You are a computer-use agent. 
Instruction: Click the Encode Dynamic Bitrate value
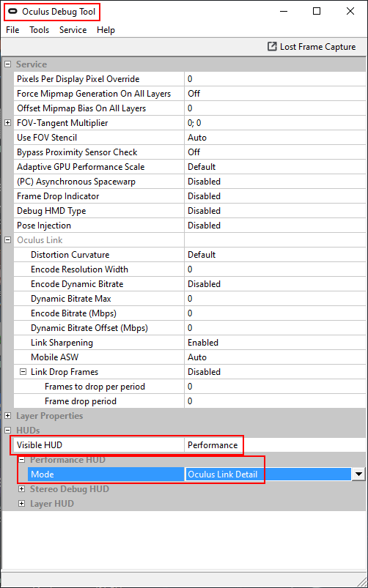click(275, 283)
